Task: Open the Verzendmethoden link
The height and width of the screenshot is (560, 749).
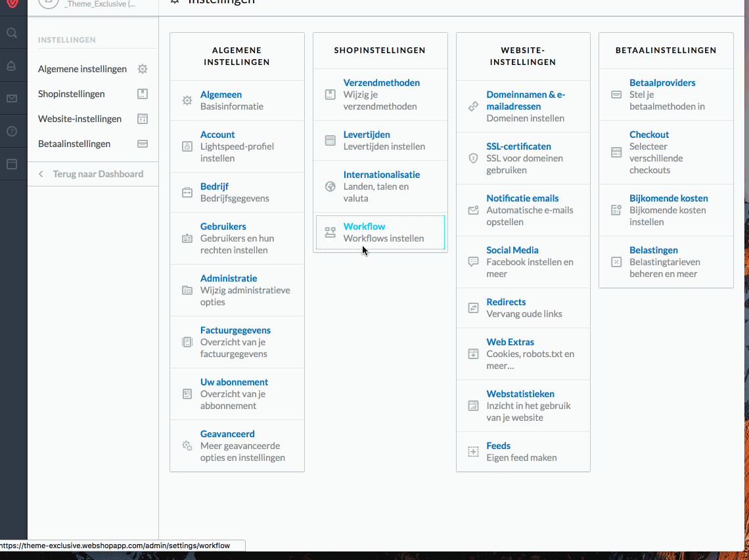Action: (381, 83)
